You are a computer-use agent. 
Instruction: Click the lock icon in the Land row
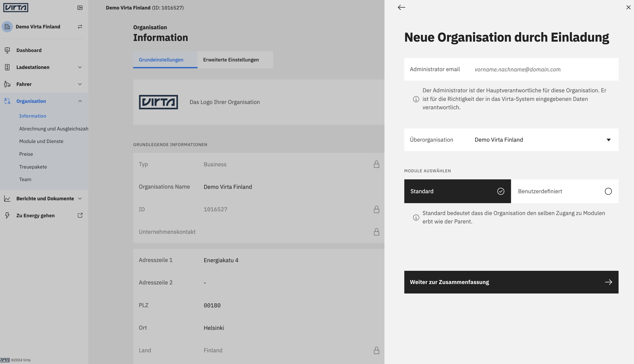376,350
